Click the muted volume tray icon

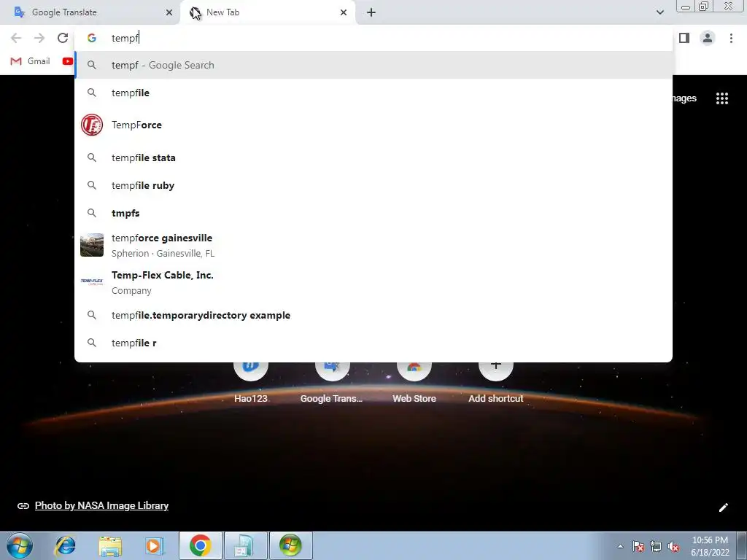[x=673, y=546]
